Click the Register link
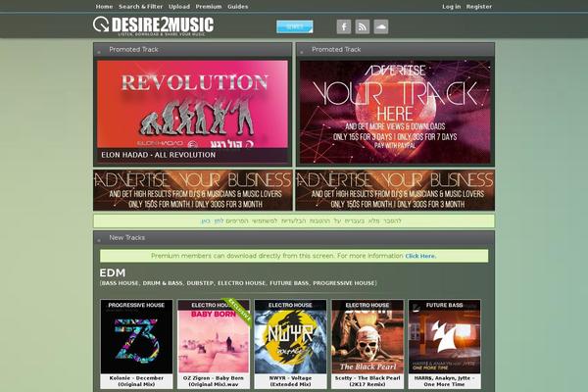The image size is (588, 392). pyautogui.click(x=479, y=7)
